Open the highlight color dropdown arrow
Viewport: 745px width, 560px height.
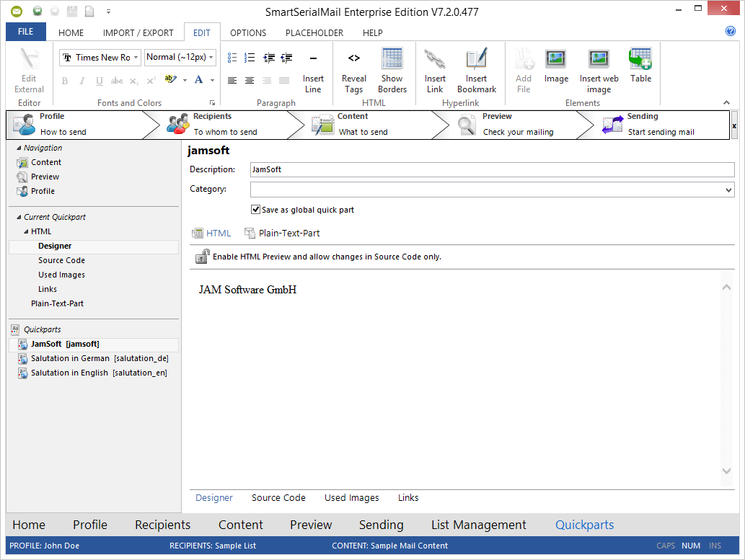(185, 80)
